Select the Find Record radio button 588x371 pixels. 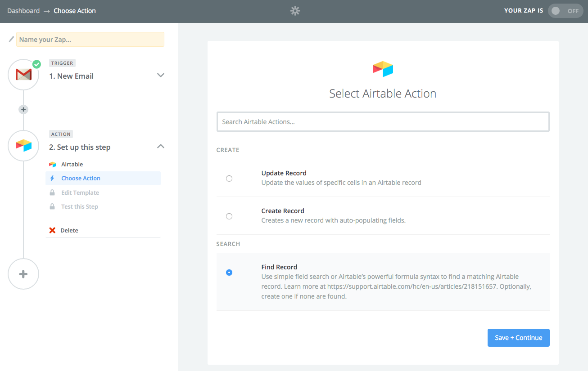[x=229, y=273]
